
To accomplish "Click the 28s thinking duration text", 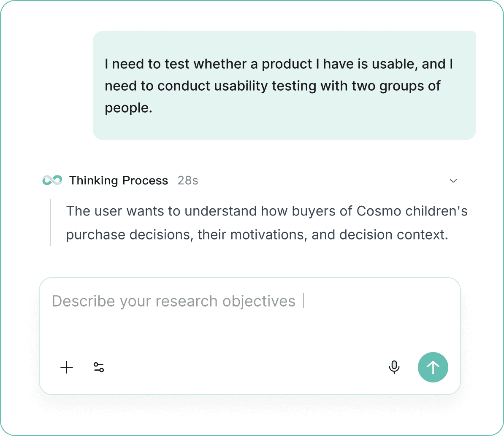I will (x=188, y=181).
